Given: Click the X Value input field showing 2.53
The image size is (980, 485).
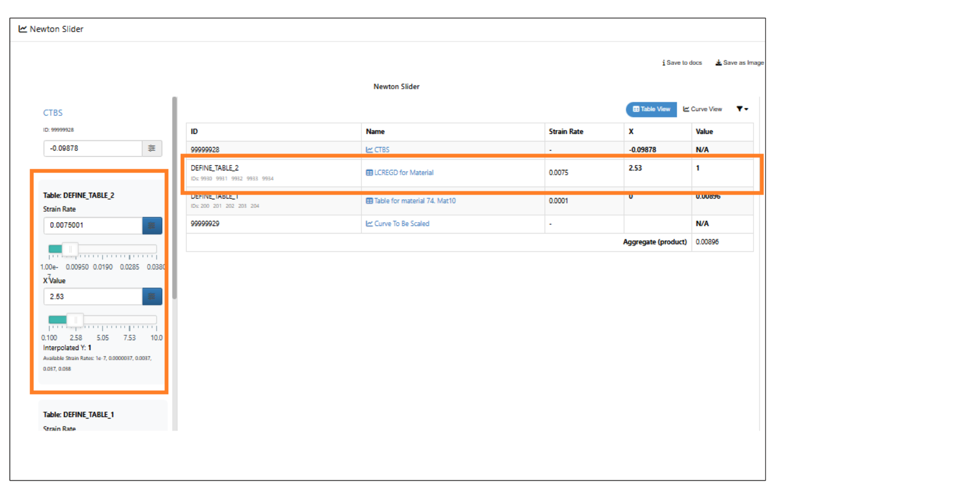Looking at the screenshot, I should pos(93,297).
